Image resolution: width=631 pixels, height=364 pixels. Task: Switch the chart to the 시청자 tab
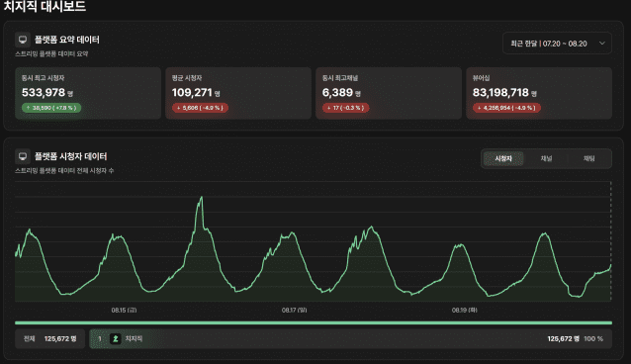click(503, 158)
